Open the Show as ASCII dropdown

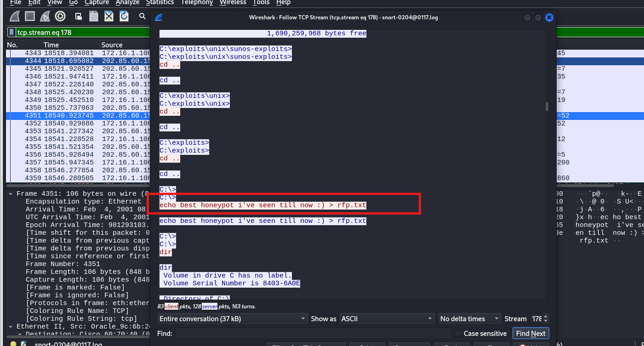(x=387, y=318)
